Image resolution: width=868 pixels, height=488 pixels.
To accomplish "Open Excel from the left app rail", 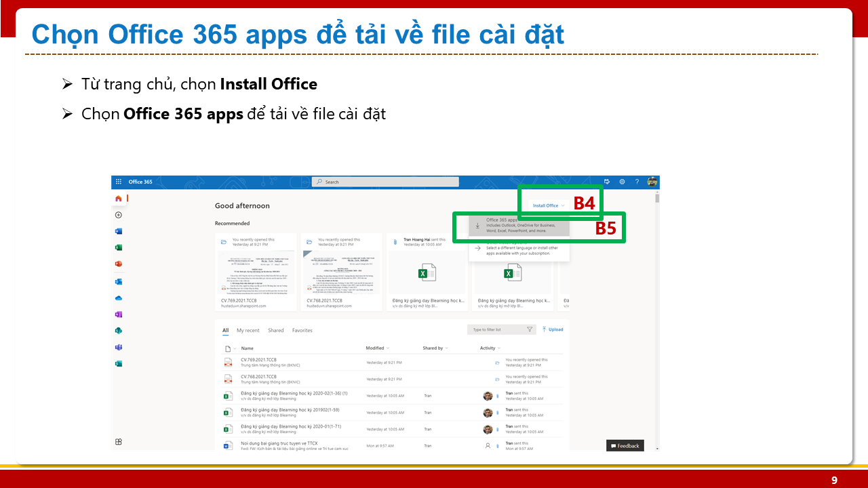I will tap(118, 247).
